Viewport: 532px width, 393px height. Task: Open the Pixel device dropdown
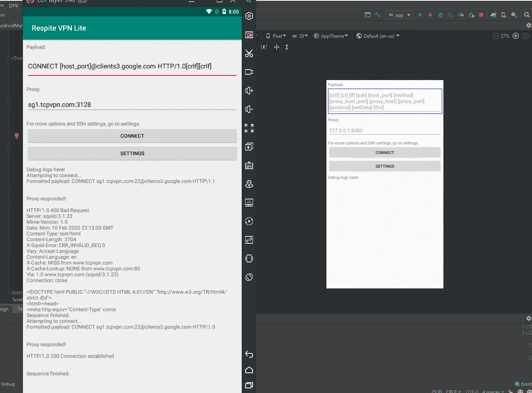point(276,36)
